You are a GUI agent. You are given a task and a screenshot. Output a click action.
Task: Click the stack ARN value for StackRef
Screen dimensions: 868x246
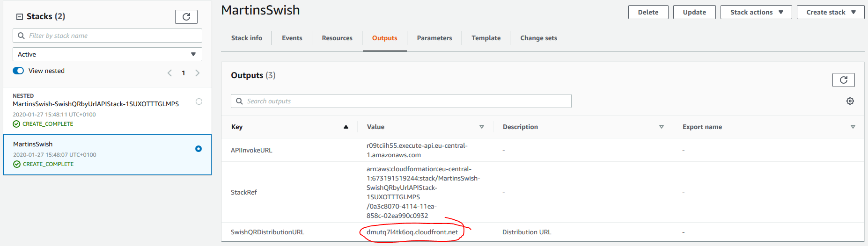423,192
